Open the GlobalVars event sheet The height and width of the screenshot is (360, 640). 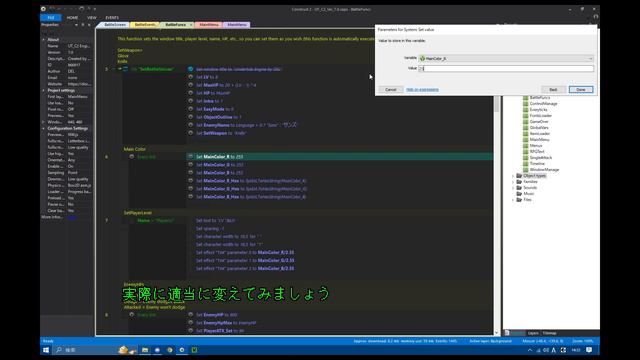point(539,127)
